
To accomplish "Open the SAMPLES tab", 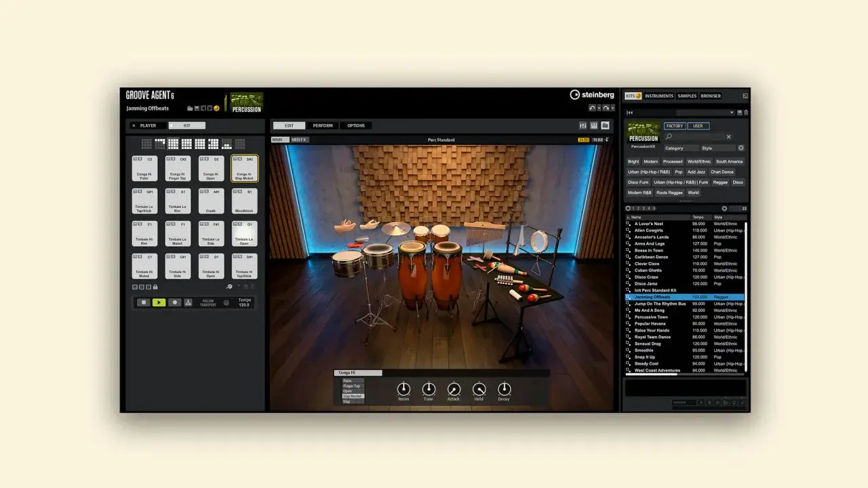I will (x=687, y=96).
